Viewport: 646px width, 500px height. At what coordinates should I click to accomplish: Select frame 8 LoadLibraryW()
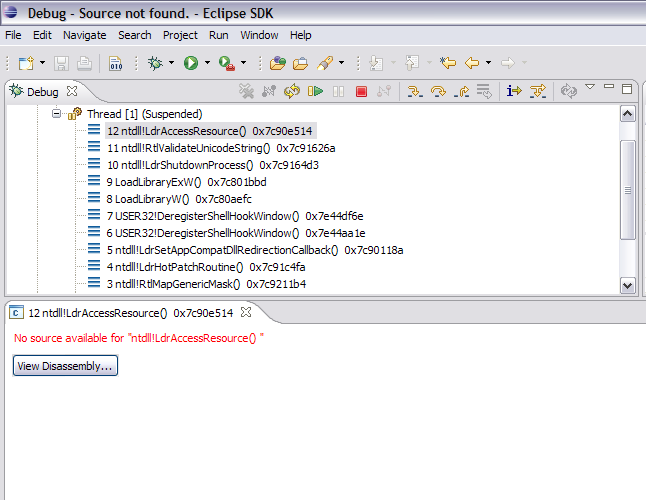coord(179,199)
